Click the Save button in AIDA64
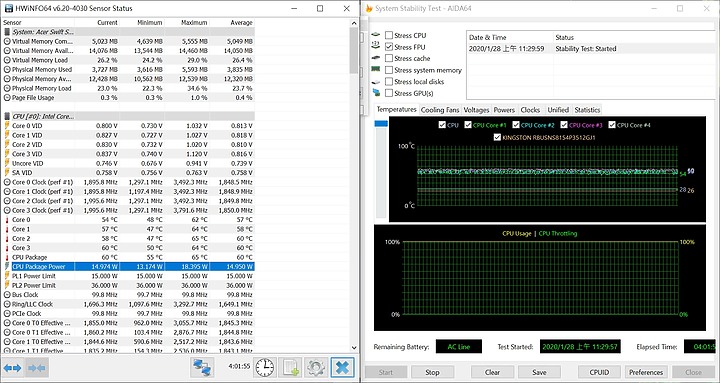 539,372
